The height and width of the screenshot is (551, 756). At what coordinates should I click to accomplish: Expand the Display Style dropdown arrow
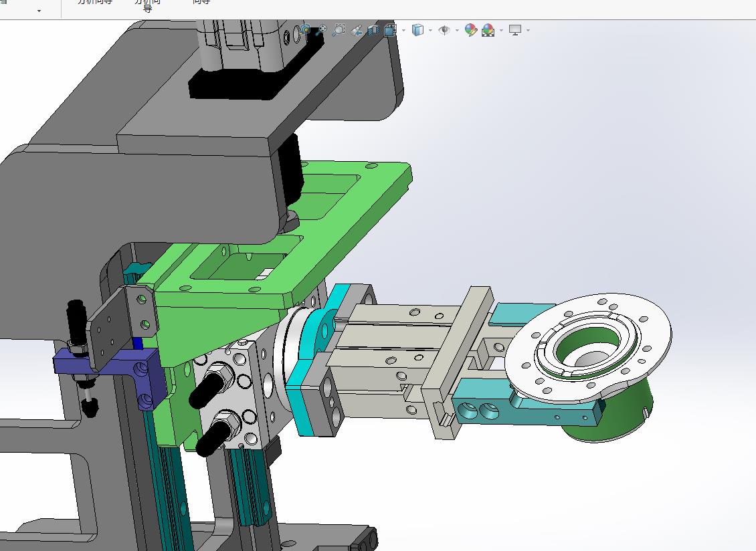pos(430,30)
